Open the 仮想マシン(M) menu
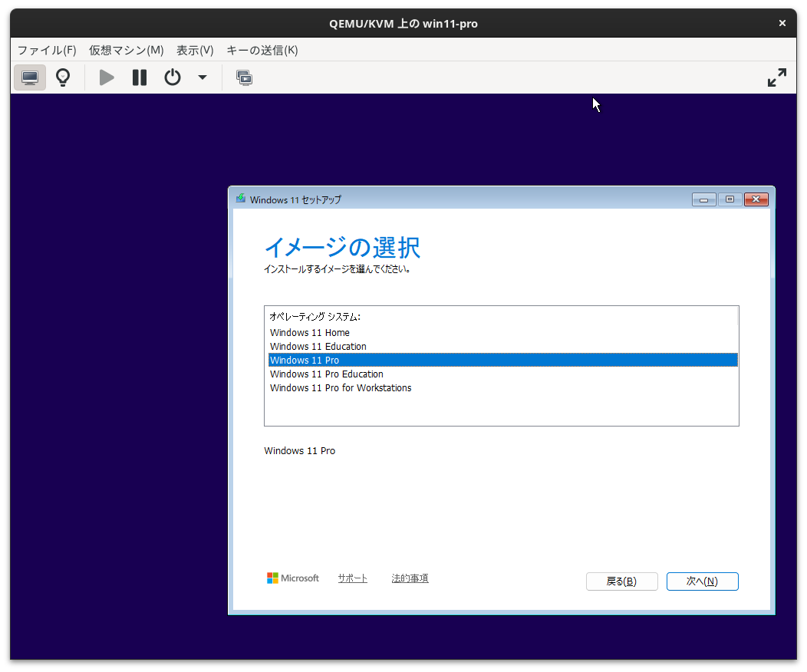 pos(125,50)
